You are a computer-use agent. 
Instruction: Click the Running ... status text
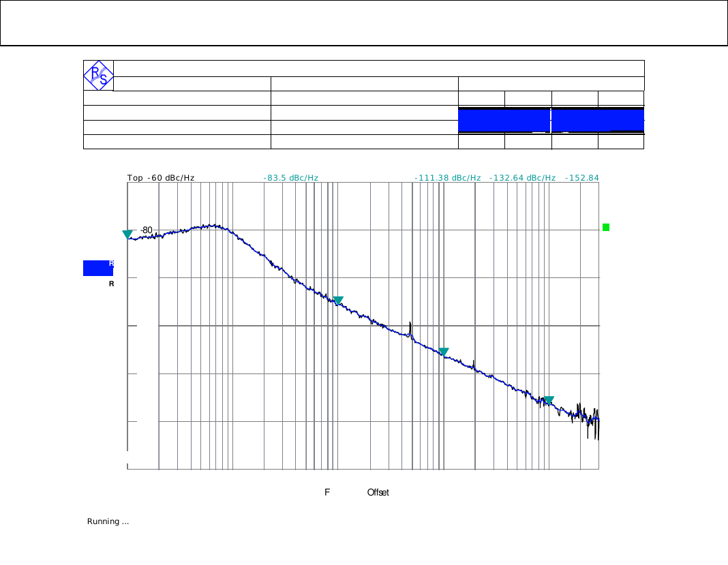108,521
